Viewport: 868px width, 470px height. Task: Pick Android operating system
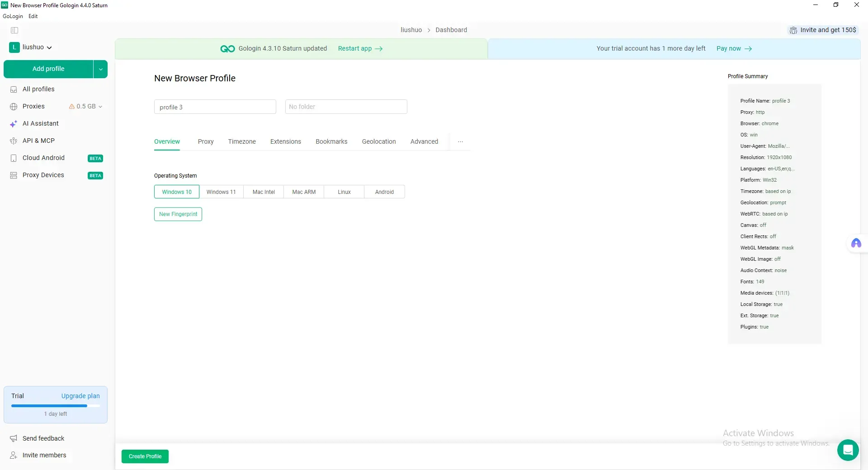(x=384, y=192)
